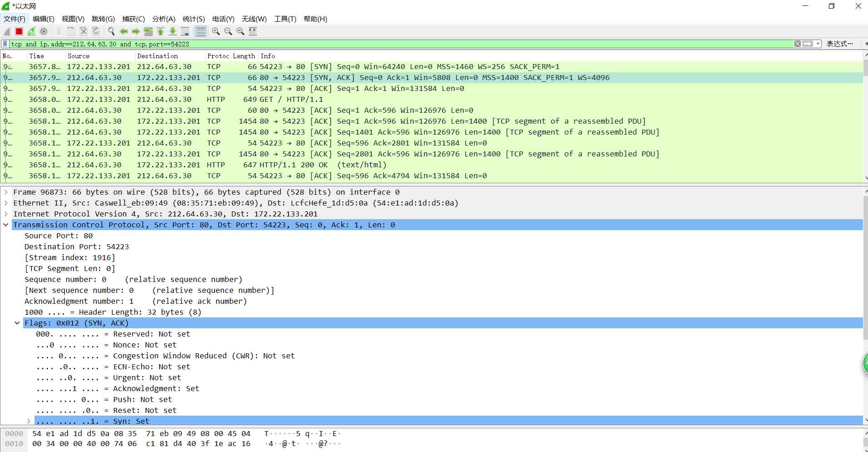Click the display filter bookmark icon

tap(5, 44)
